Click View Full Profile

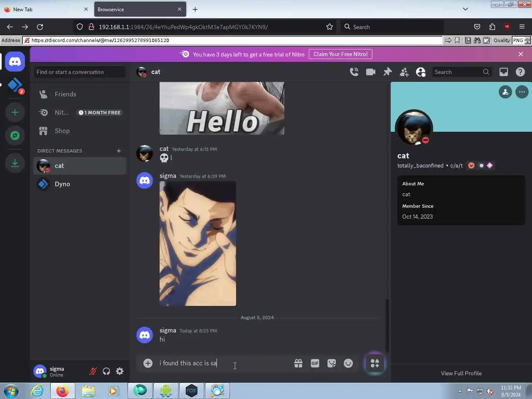[461, 373]
